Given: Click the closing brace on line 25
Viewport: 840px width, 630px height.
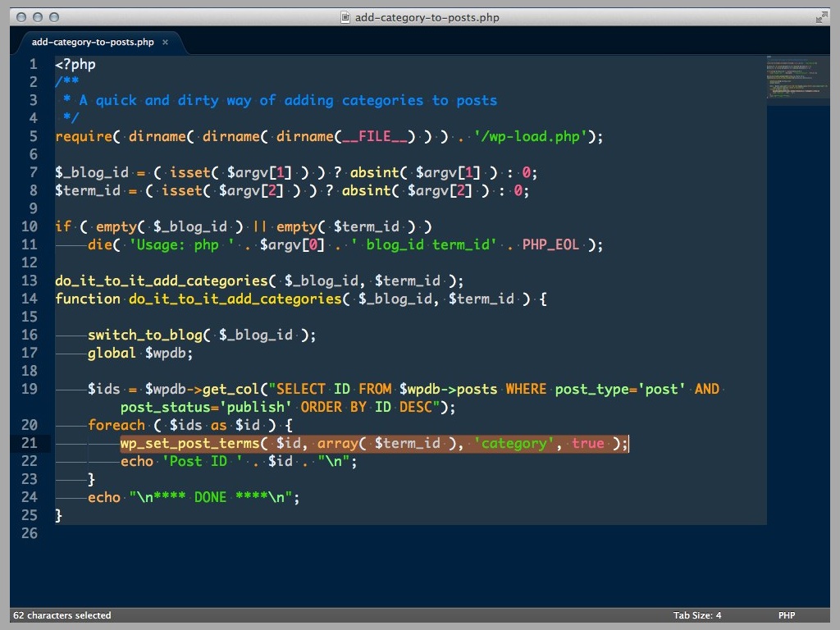Looking at the screenshot, I should [x=58, y=515].
